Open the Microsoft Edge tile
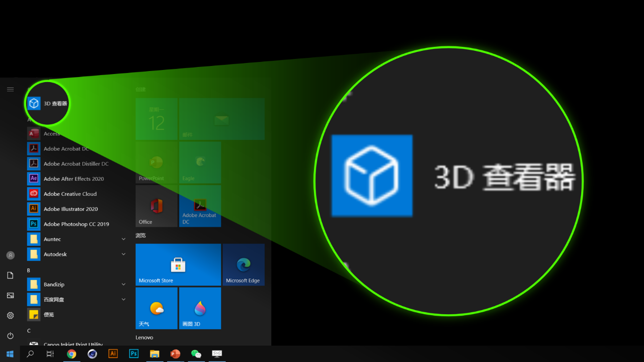This screenshot has height=362, width=644. (x=244, y=265)
